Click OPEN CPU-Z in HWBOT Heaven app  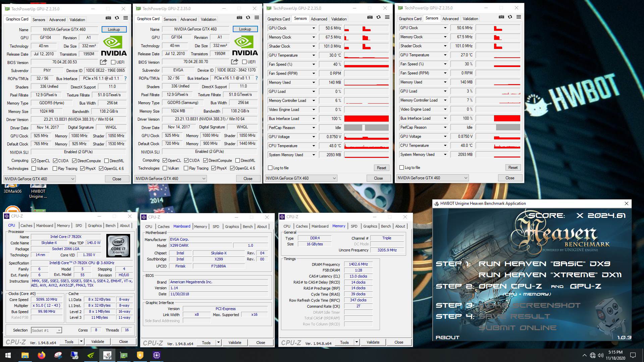pos(510,286)
